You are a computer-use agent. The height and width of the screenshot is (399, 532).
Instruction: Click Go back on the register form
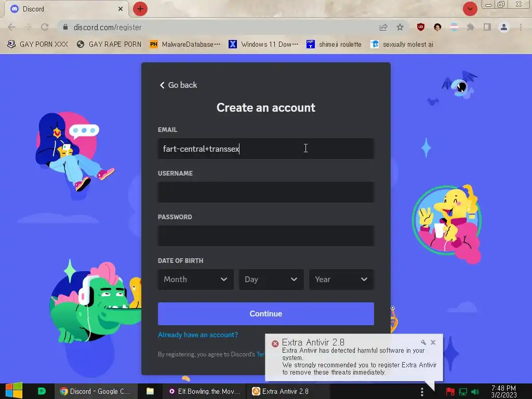click(x=179, y=85)
